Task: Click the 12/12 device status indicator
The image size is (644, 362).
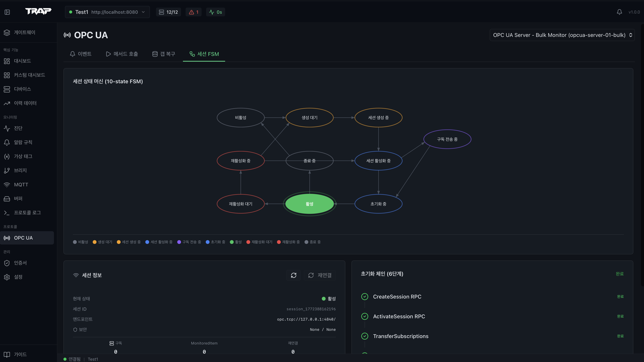Action: [168, 12]
